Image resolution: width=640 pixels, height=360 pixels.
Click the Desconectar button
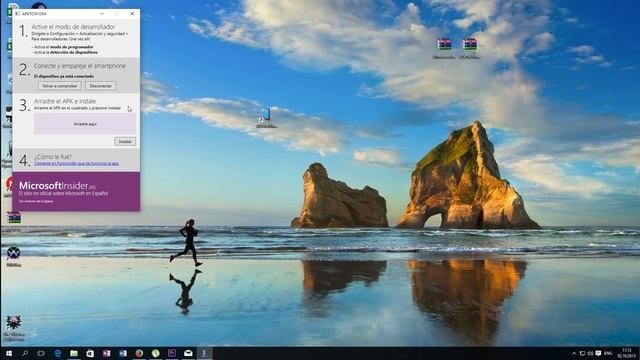(x=100, y=86)
